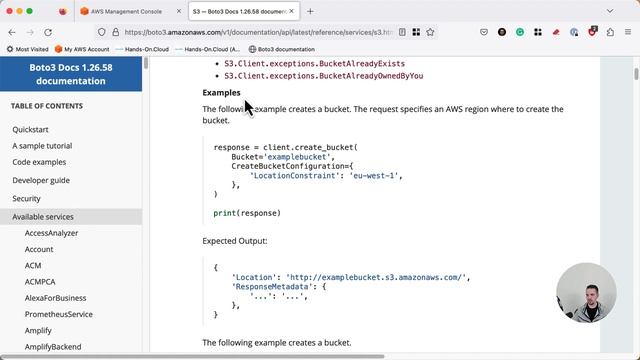The image size is (640, 360).
Task: Click the URL address field
Action: 258,32
